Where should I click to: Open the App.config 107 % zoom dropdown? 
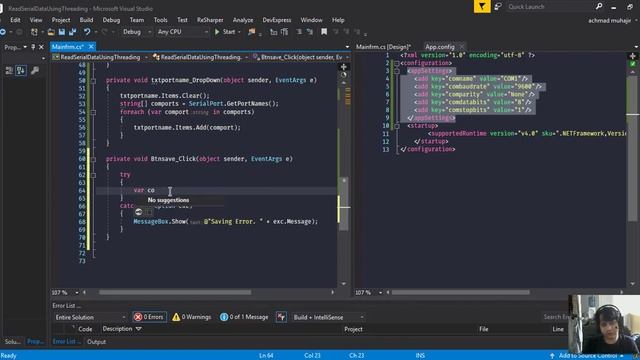[x=380, y=292]
